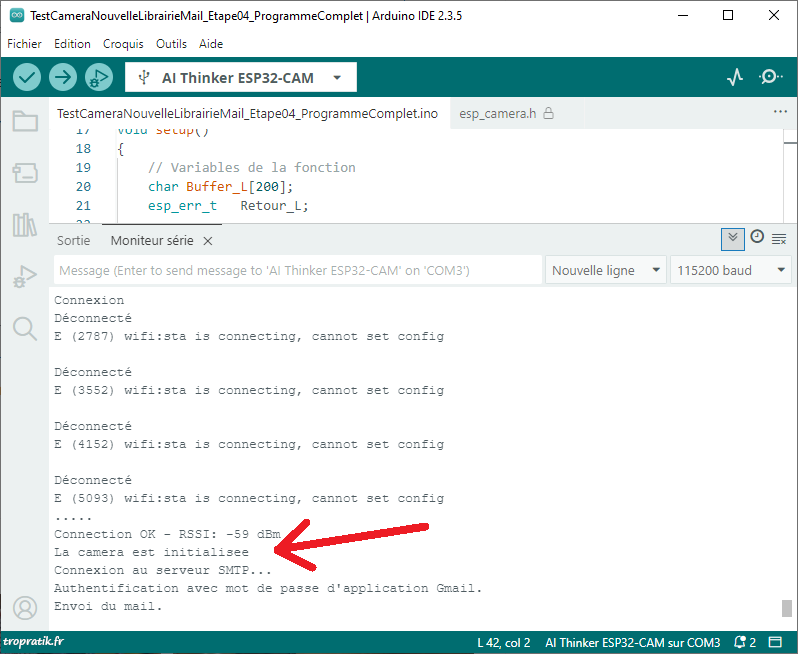Screen dimensions: 798x654
Task: Start debugging with the debug play button
Action: [x=98, y=77]
